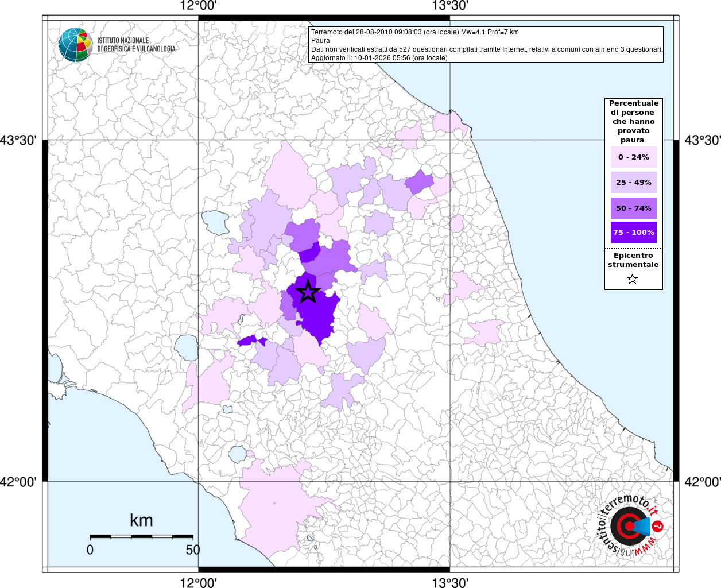
Task: Select the 50 - 74% legend swatch
Action: 633,208
